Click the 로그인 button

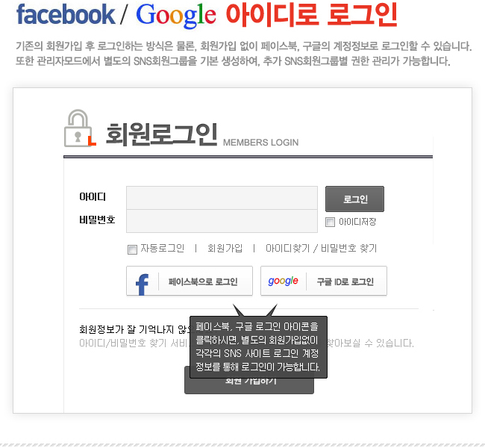(x=354, y=199)
